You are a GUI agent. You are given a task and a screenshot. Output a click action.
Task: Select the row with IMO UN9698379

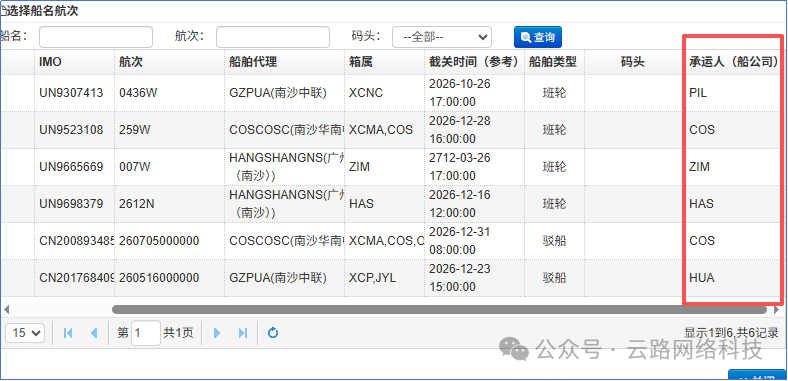392,204
